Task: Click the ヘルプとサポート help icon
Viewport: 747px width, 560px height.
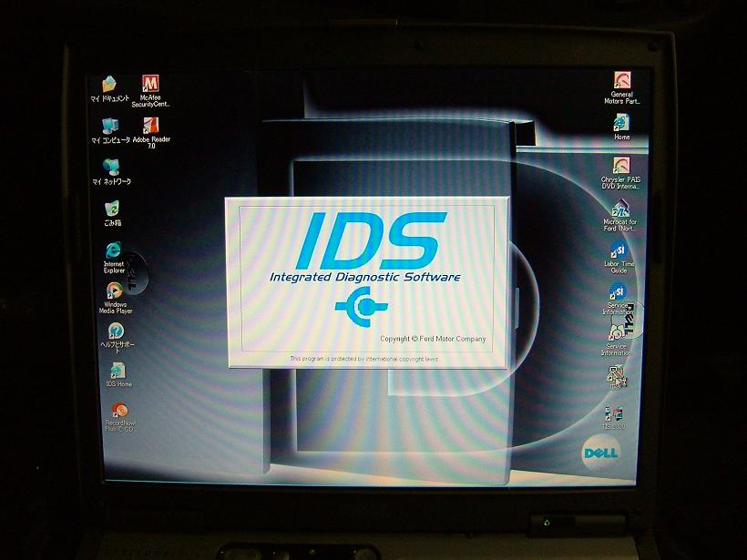Action: coord(118,339)
